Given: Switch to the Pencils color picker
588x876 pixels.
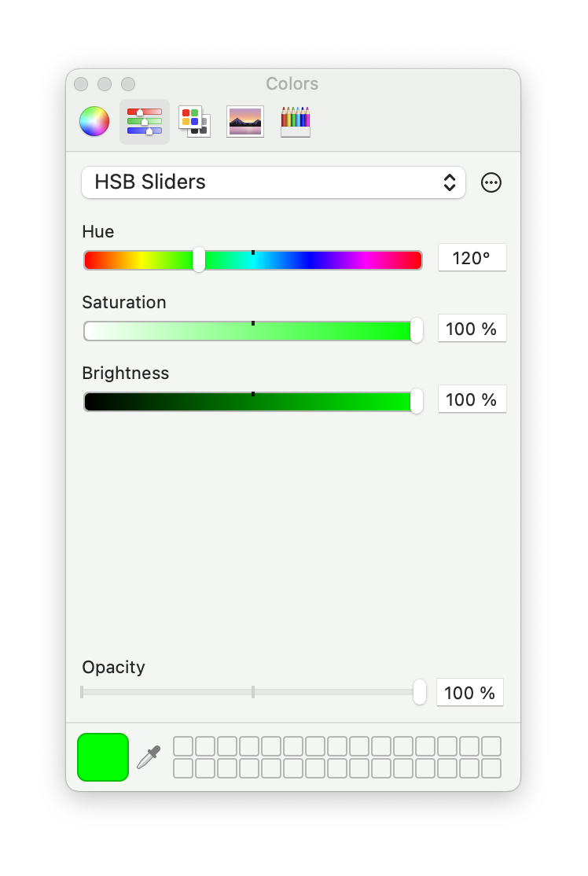Looking at the screenshot, I should tap(296, 122).
